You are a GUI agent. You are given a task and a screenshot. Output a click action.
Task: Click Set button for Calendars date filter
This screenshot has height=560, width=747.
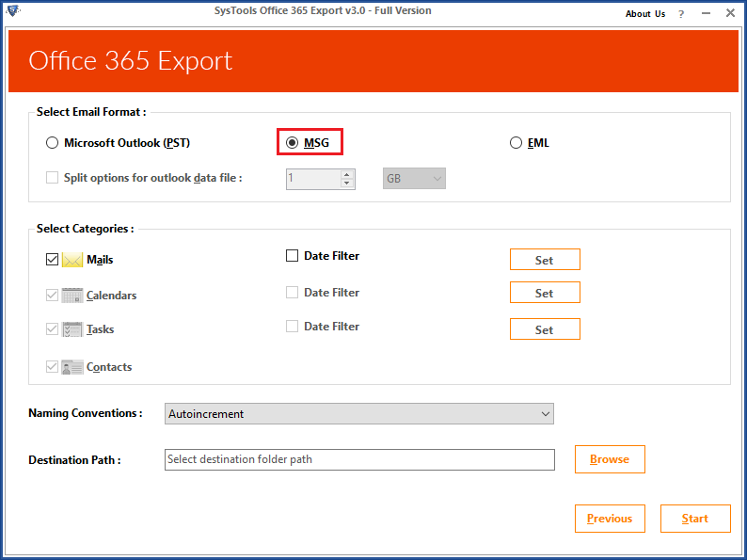tap(545, 293)
